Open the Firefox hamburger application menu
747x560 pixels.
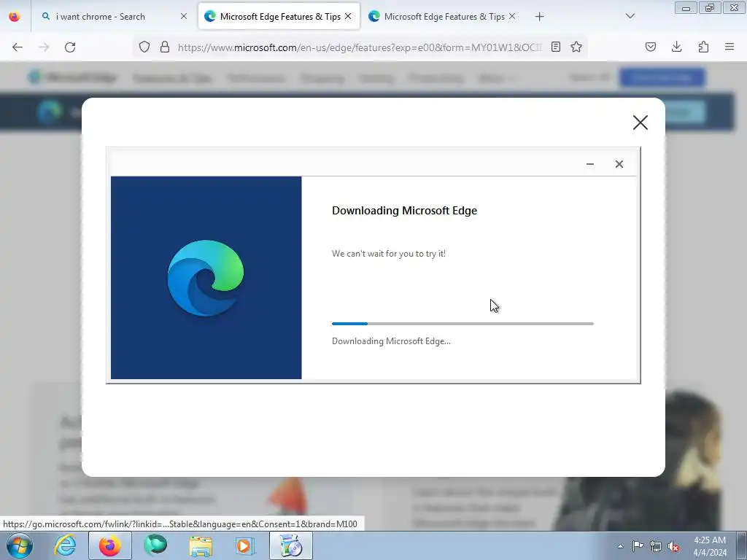729,47
